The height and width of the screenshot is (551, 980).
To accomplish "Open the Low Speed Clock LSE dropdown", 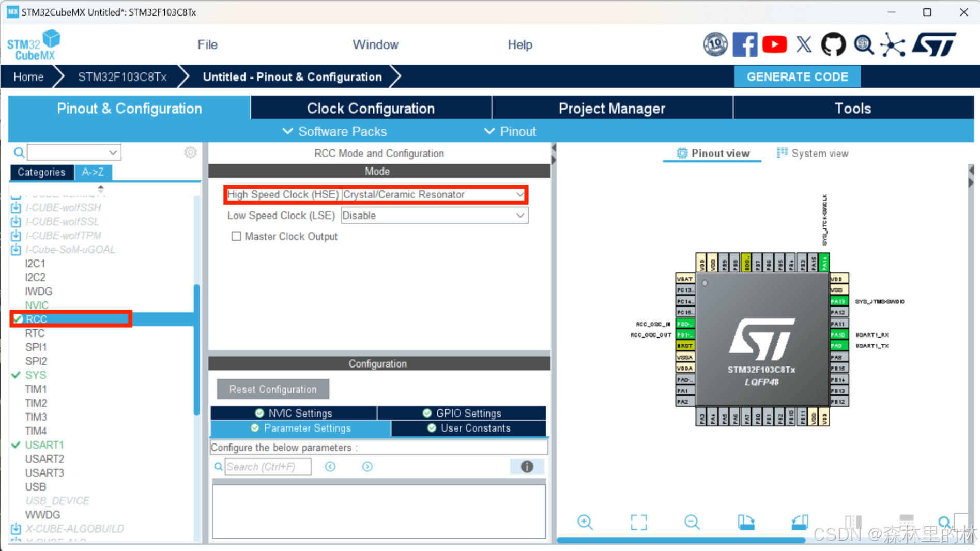I will pyautogui.click(x=520, y=216).
